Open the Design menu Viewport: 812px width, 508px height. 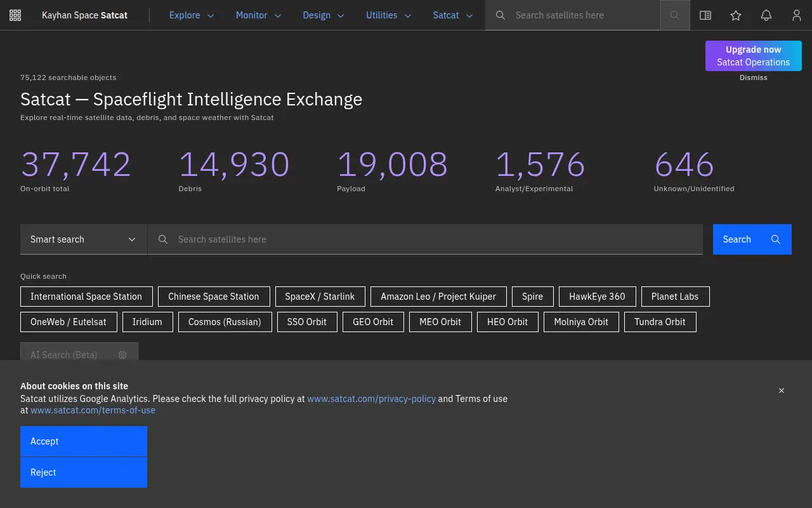[324, 15]
